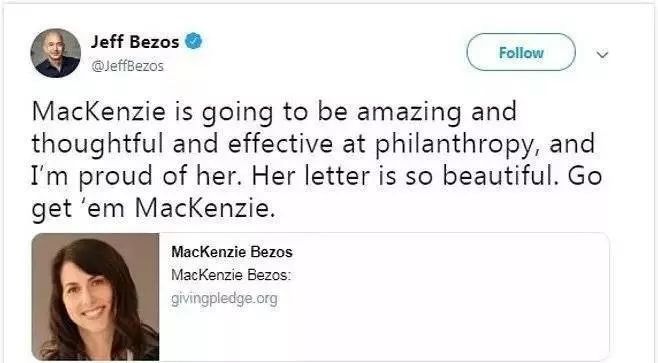Screen dimensions: 658x363
Task: Expand the tweet options chevron
Action: pyautogui.click(x=602, y=55)
